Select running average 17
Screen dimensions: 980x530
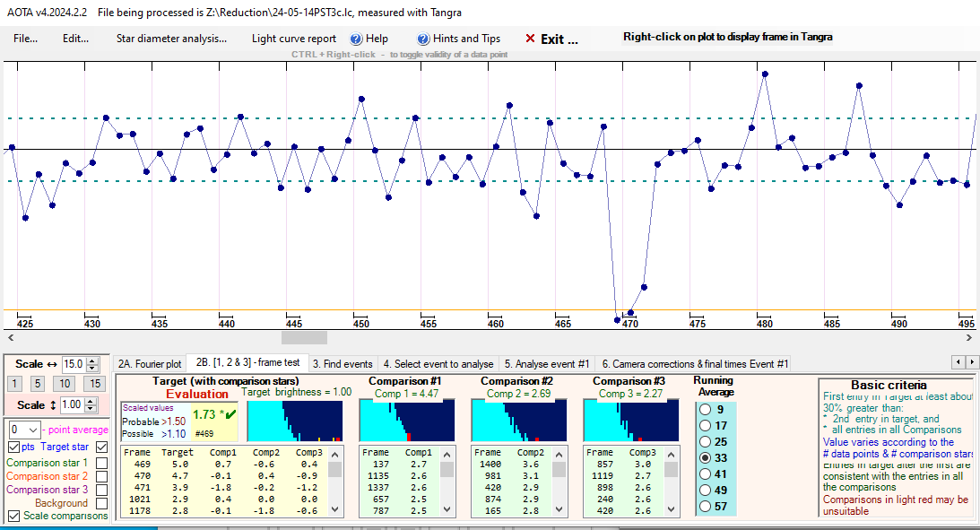pyautogui.click(x=706, y=426)
